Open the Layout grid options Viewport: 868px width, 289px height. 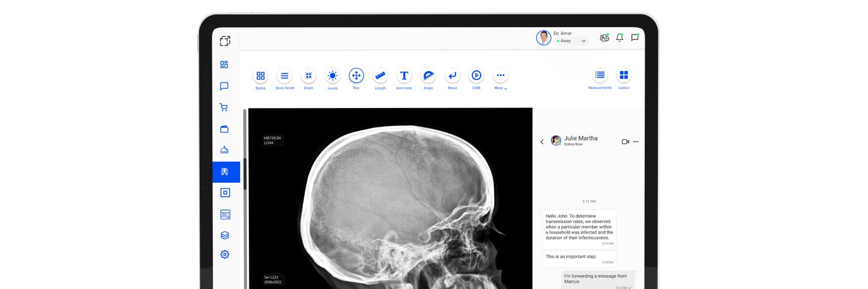click(x=624, y=75)
